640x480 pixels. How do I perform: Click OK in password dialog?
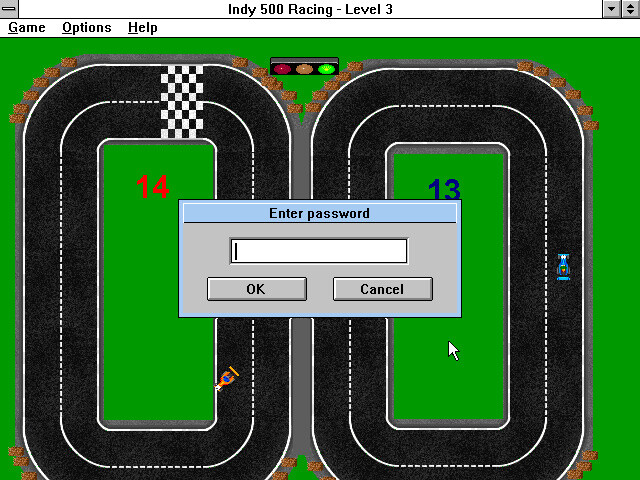click(257, 289)
